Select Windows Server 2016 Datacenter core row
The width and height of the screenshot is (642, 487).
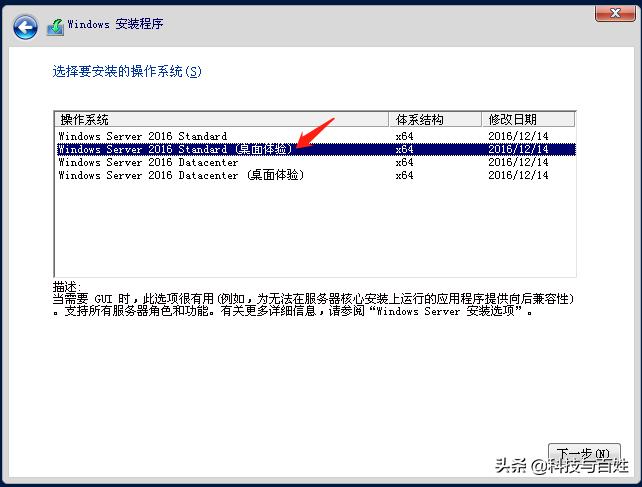click(x=315, y=162)
